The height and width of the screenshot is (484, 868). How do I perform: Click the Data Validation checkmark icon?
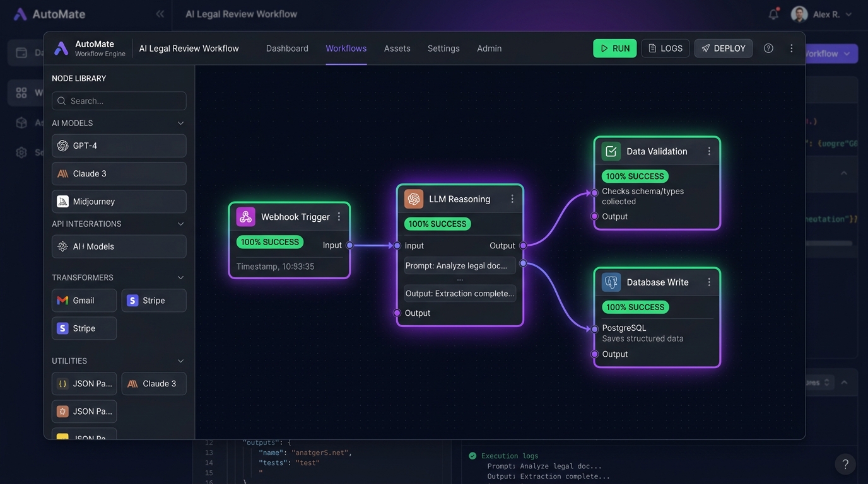(611, 151)
